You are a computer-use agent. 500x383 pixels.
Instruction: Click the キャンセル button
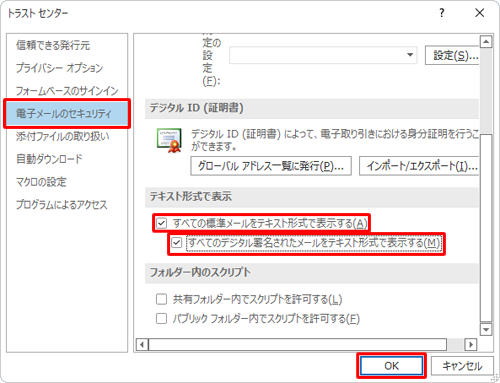click(x=462, y=366)
